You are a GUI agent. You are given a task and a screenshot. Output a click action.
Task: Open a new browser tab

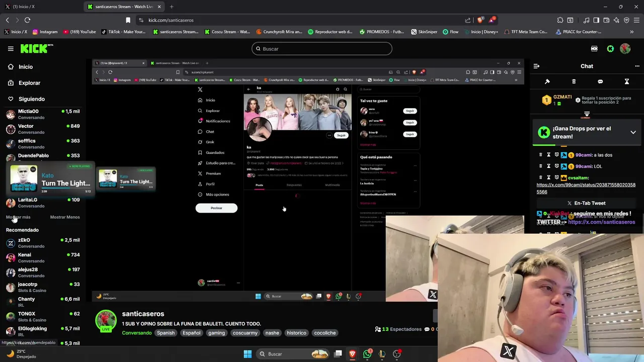172,7
